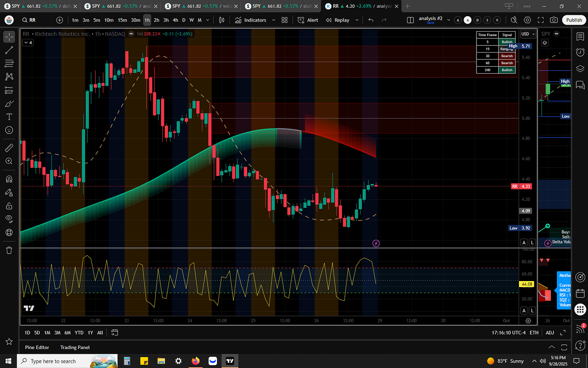The width and height of the screenshot is (588, 368).
Task: Enter fullscreen mode
Action: pos(541,20)
